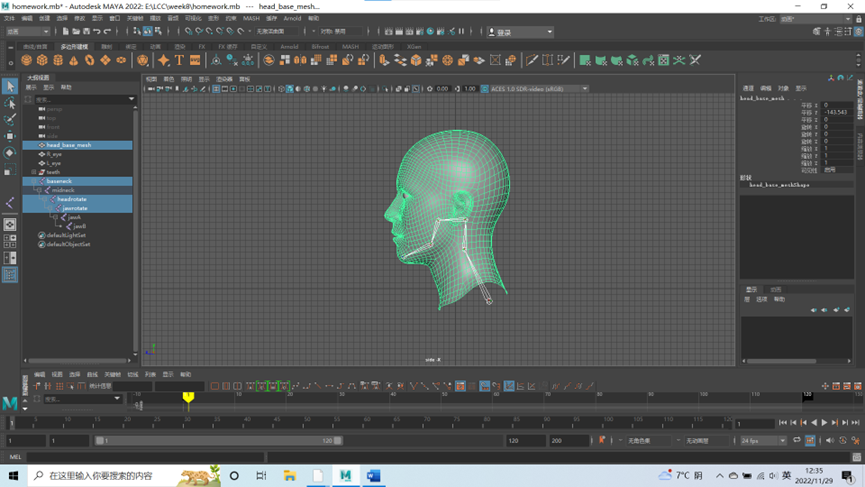Screen dimensions: 865x487
Task: Create a polygon cone from shelf
Action: pos(73,60)
